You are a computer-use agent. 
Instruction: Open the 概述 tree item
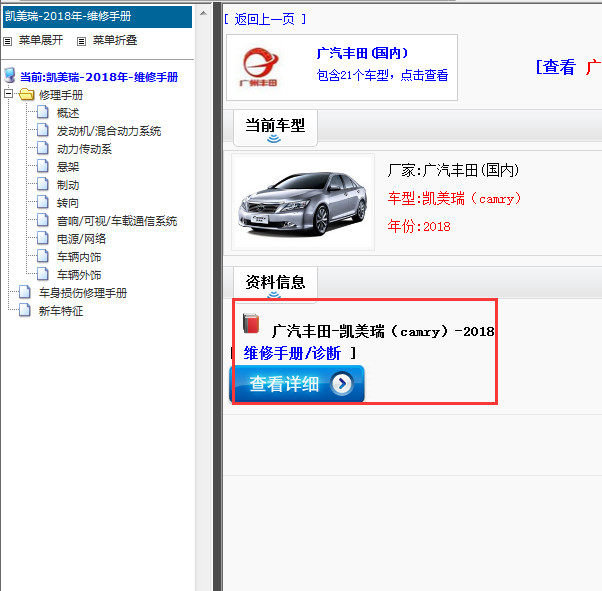(x=68, y=113)
